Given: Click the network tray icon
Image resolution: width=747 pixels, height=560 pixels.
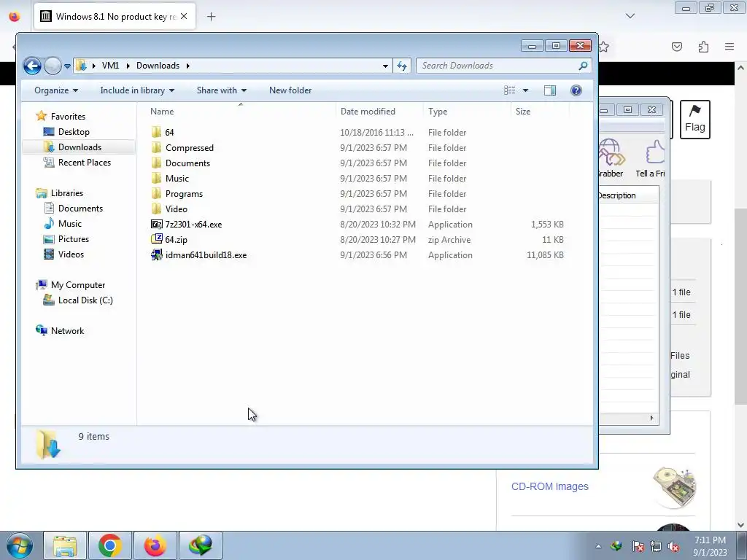Looking at the screenshot, I should (656, 546).
